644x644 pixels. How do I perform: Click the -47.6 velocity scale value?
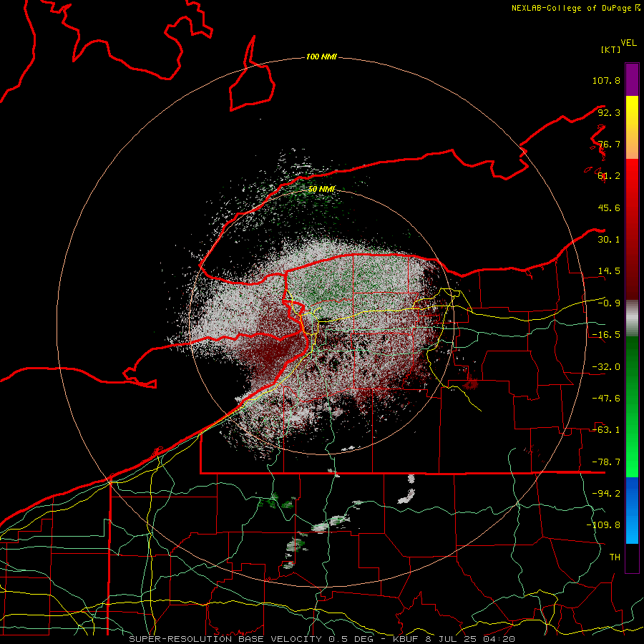606,399
